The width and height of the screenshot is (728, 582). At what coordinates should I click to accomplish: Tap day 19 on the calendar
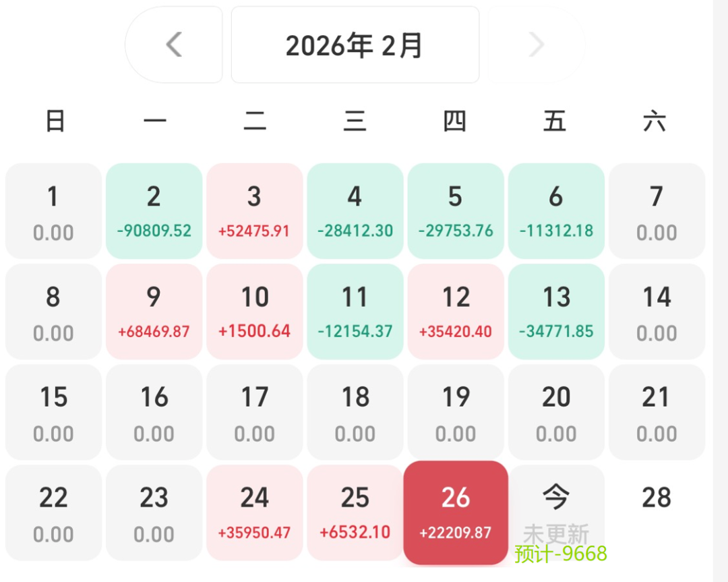pyautogui.click(x=456, y=413)
